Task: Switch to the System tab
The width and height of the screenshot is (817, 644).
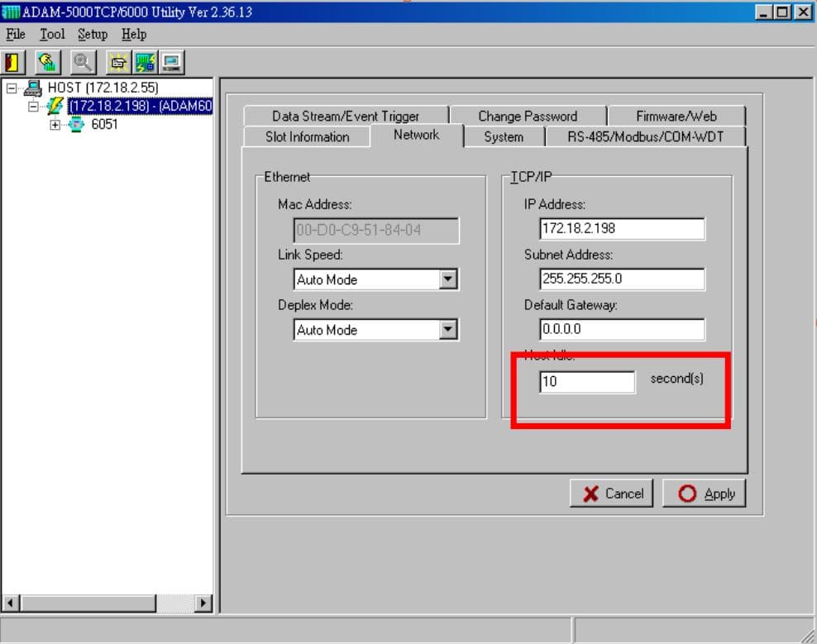Action: (x=504, y=136)
